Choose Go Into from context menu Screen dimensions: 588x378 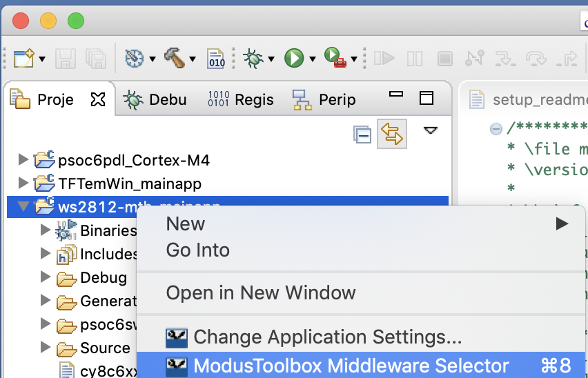[x=361, y=250]
